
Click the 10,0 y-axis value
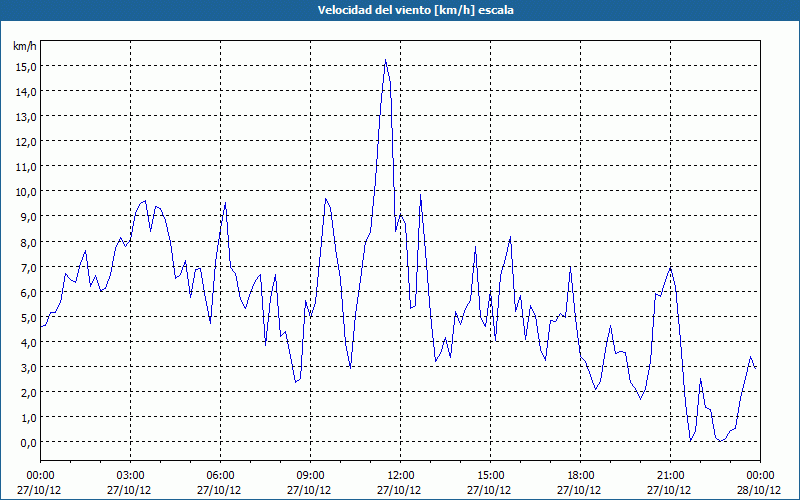28,192
